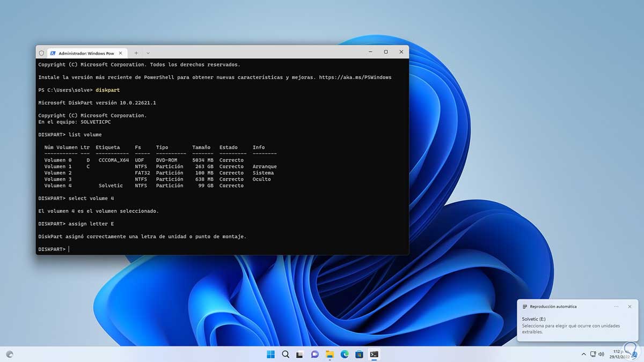Click the 638 MB size value
Screen dimensions: 644x362
click(204, 179)
